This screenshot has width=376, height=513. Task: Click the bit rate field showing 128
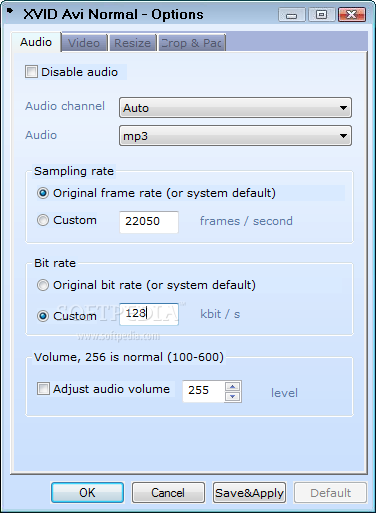click(x=149, y=314)
